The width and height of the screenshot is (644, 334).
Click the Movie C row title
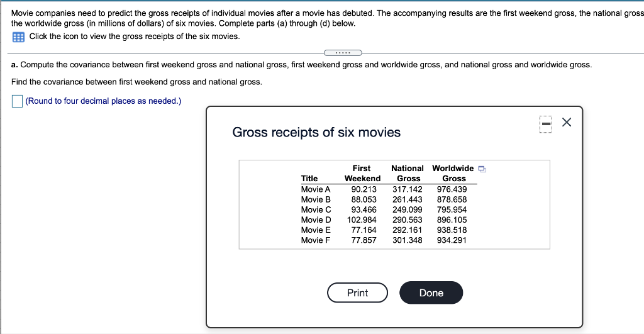point(316,209)
